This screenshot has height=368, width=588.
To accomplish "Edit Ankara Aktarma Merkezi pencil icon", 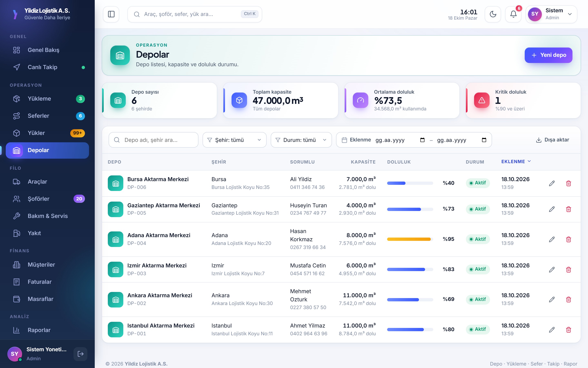I will coord(552,299).
